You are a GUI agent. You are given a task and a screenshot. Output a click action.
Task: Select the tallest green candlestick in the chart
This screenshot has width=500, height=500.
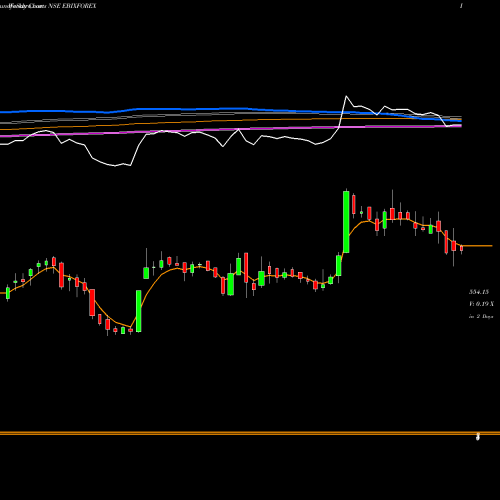[x=346, y=222]
